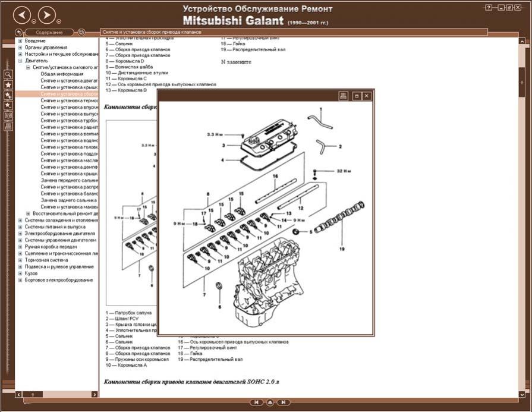The image size is (532, 412).
Task: Open Замена заднего сальника topic
Action: click(69, 200)
